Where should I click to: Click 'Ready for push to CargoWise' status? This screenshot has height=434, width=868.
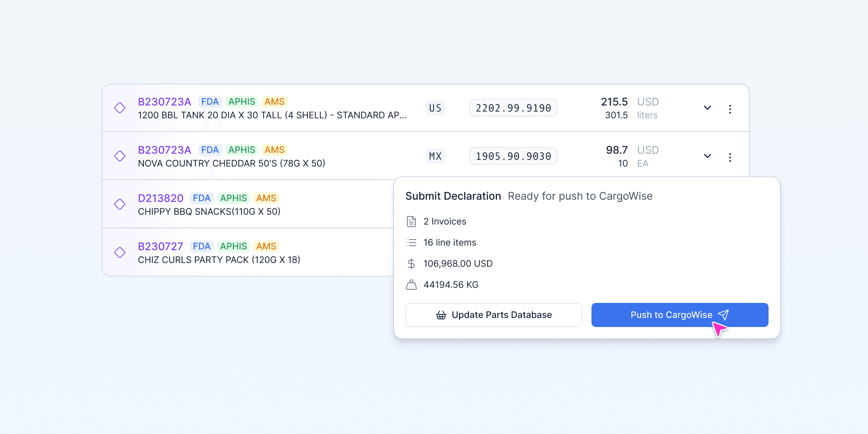[x=580, y=196]
